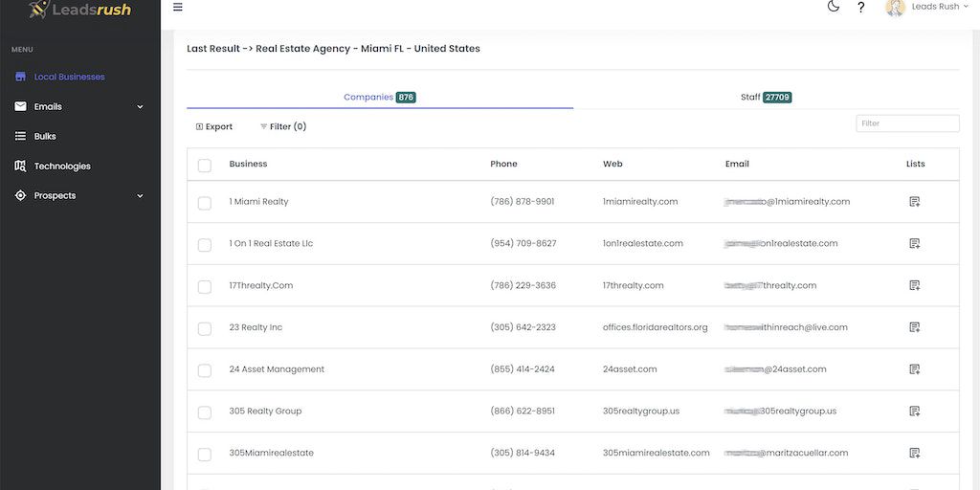The image size is (980, 490).
Task: Open Bulks from the sidebar menu
Action: tap(45, 137)
